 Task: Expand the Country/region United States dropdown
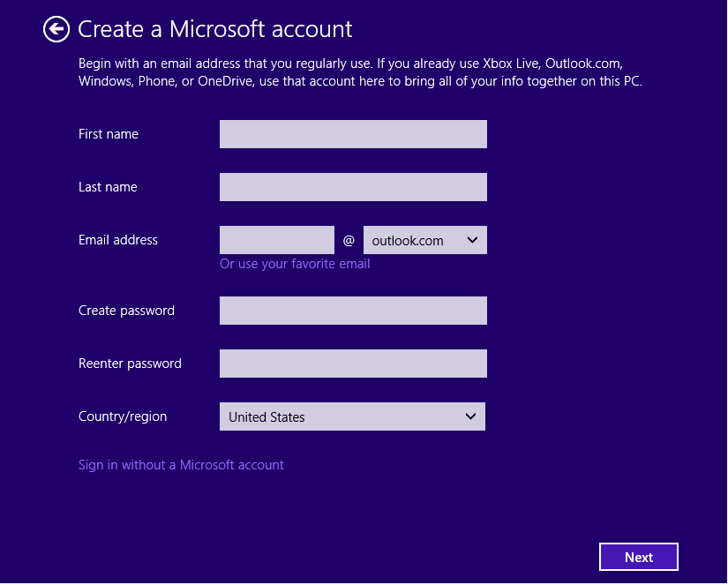point(352,416)
